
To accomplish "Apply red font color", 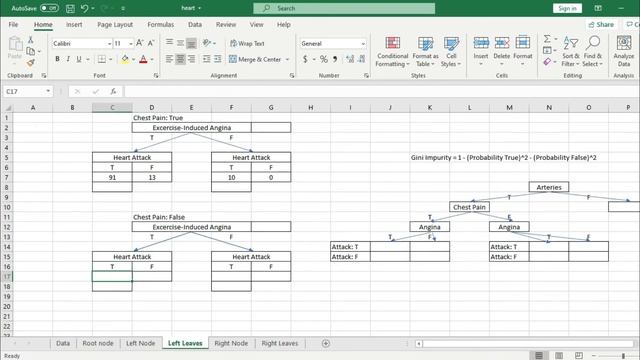I will point(143,59).
